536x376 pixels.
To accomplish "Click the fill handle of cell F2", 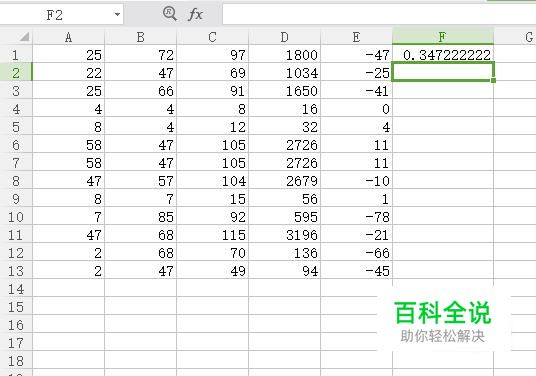I will [493, 80].
